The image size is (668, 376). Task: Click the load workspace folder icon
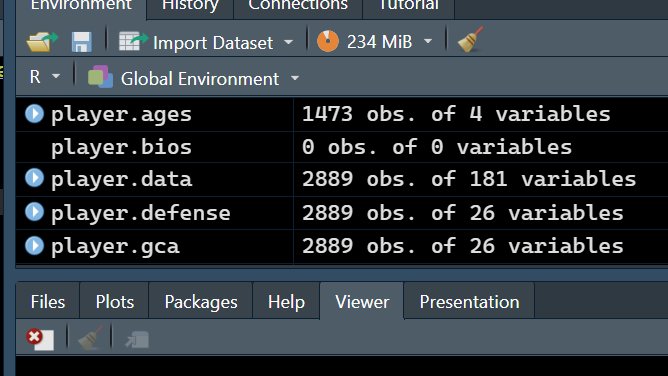click(42, 42)
